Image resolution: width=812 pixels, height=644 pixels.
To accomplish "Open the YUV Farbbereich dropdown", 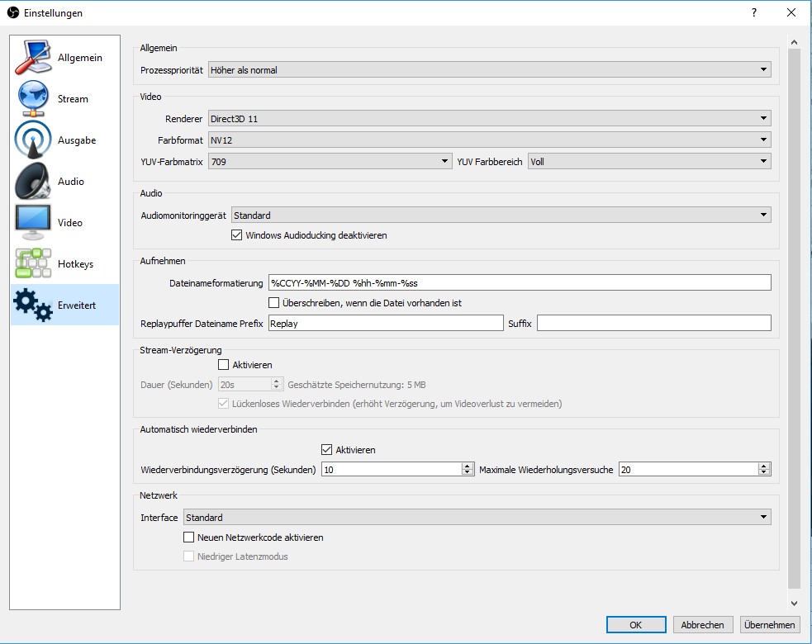I will pyautogui.click(x=648, y=162).
